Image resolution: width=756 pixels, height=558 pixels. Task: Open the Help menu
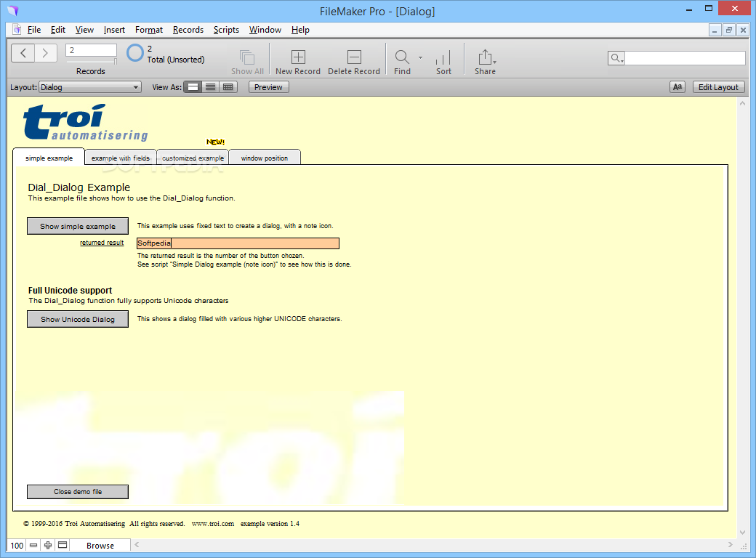point(300,30)
